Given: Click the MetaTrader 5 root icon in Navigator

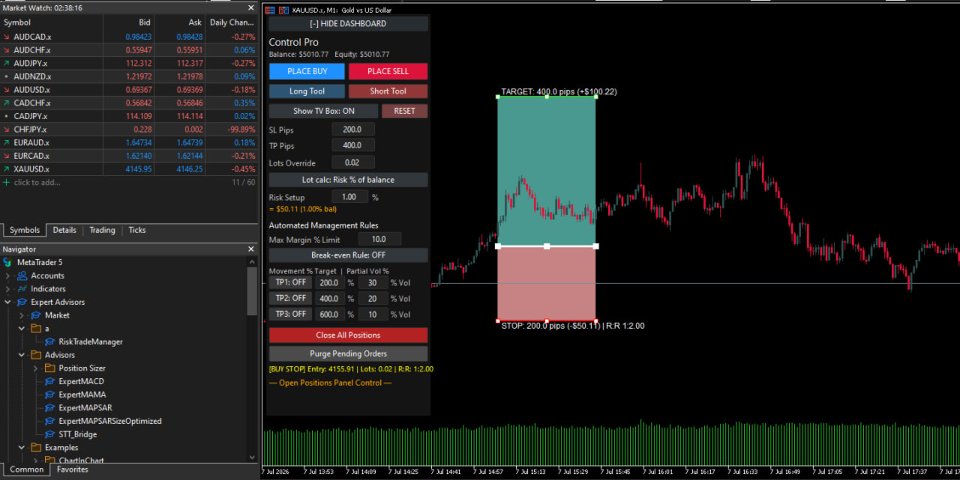Looking at the screenshot, I should (7, 263).
